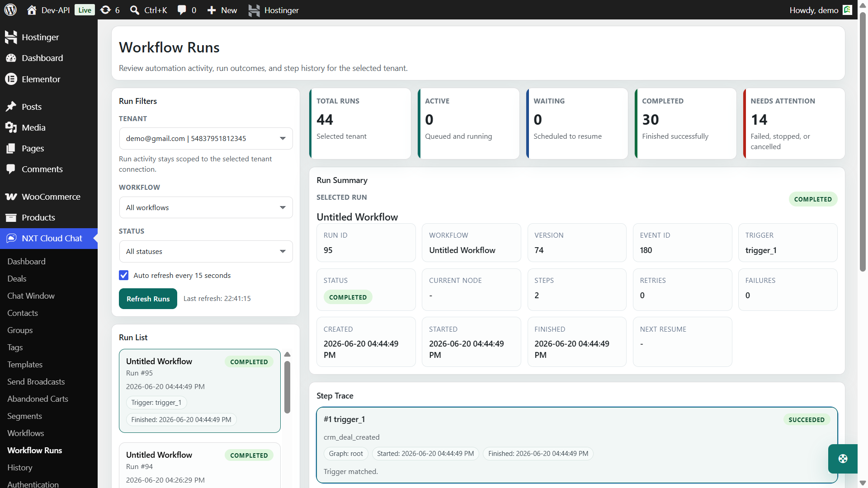Viewport: 868px width, 488px height.
Task: Select Run #95 card in Run List
Action: (x=200, y=390)
